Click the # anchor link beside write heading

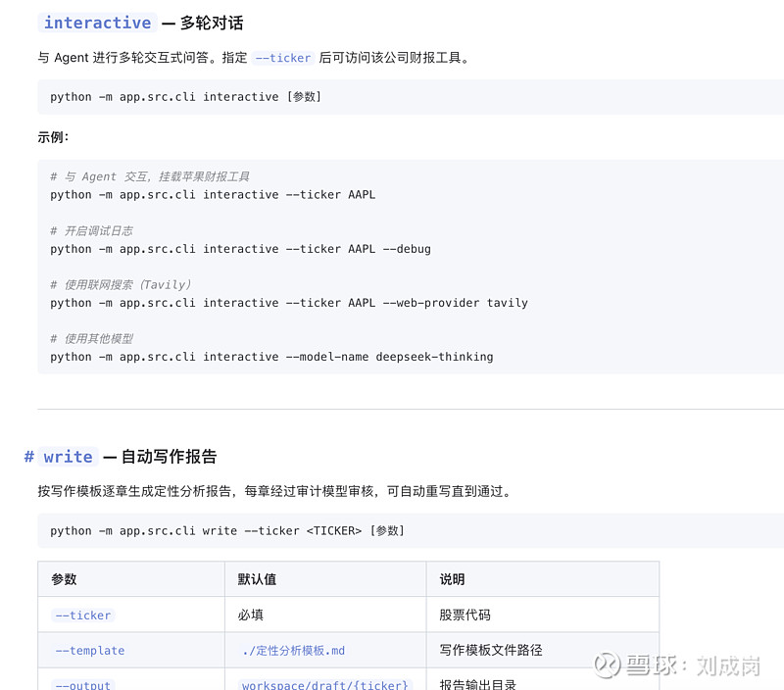click(x=29, y=457)
